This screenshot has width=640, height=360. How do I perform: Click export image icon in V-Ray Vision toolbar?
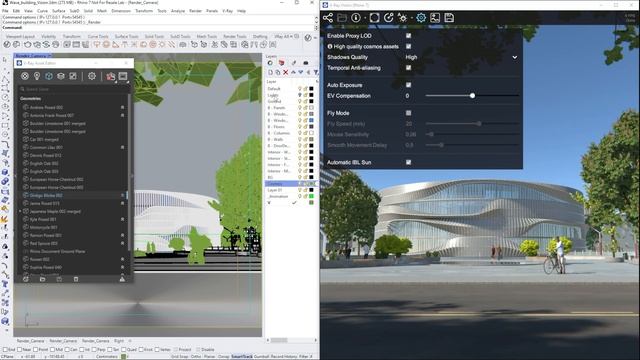[435, 18]
